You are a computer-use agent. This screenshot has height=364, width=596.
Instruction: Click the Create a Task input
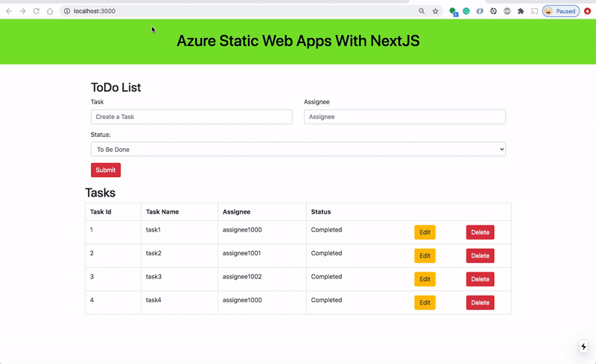[191, 117]
